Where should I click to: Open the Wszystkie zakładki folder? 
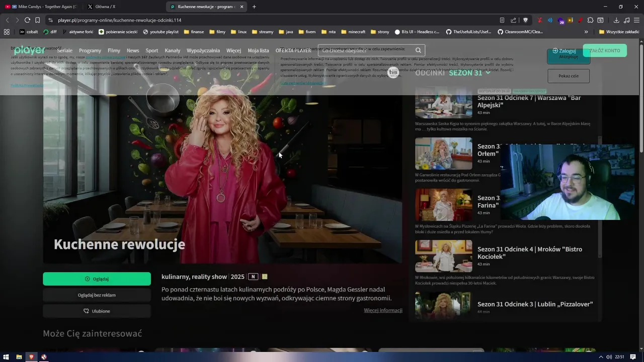tap(619, 32)
